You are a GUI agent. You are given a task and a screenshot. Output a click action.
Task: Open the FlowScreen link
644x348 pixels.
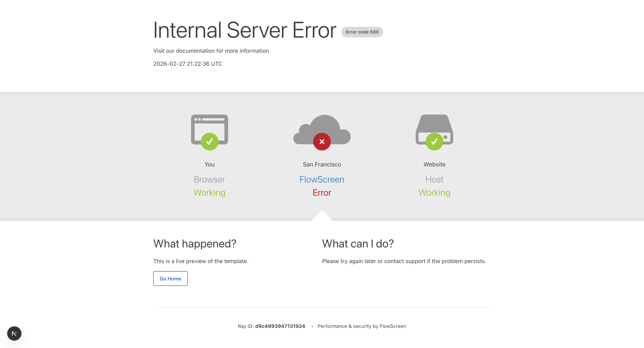pyautogui.click(x=321, y=179)
